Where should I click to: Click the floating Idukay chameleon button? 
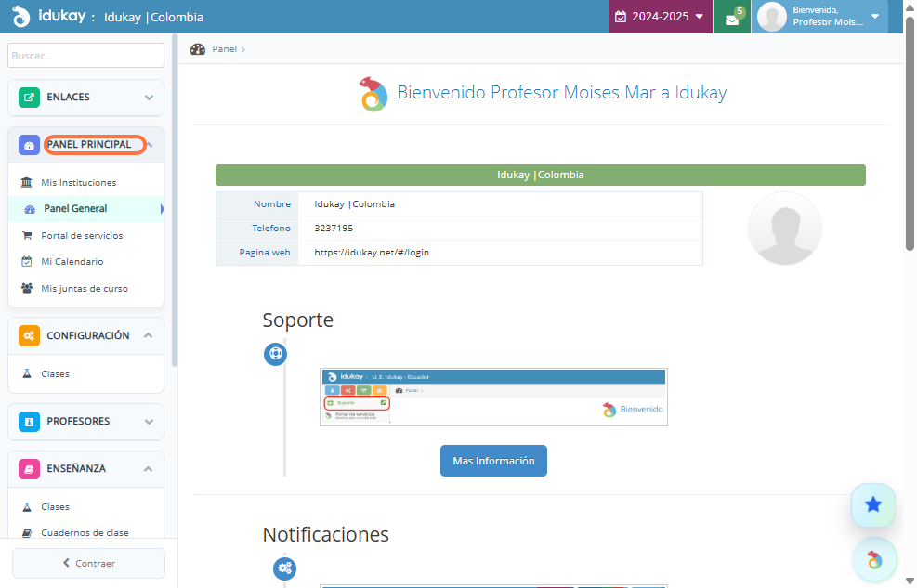[x=874, y=560]
